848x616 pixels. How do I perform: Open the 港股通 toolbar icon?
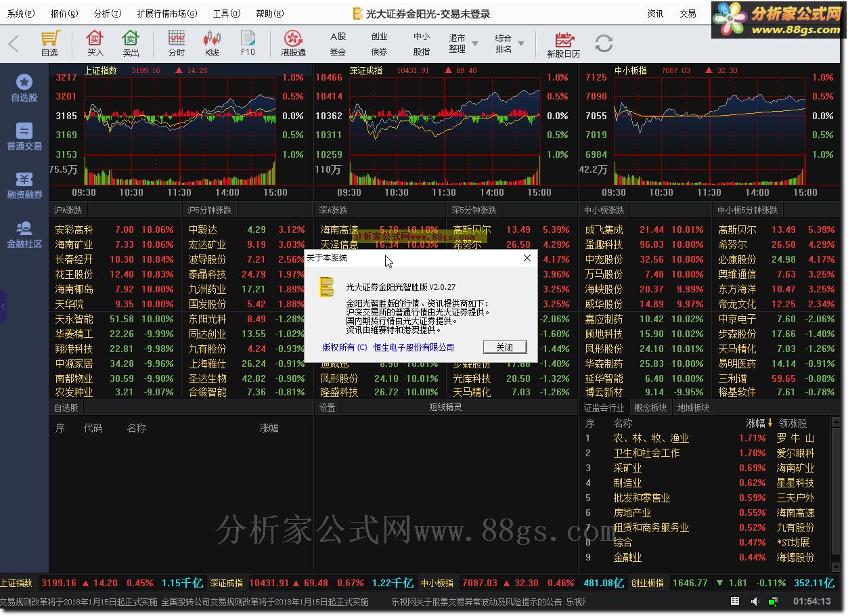tap(293, 44)
